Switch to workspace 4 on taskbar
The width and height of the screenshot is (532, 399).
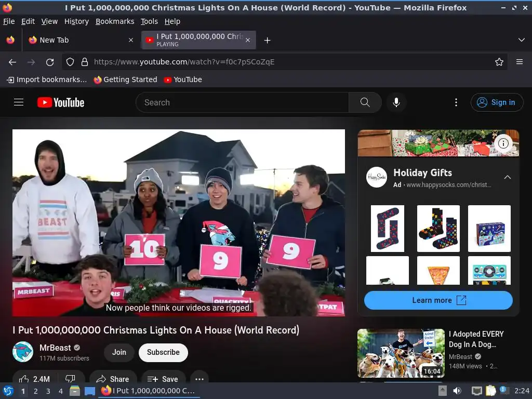(61, 391)
